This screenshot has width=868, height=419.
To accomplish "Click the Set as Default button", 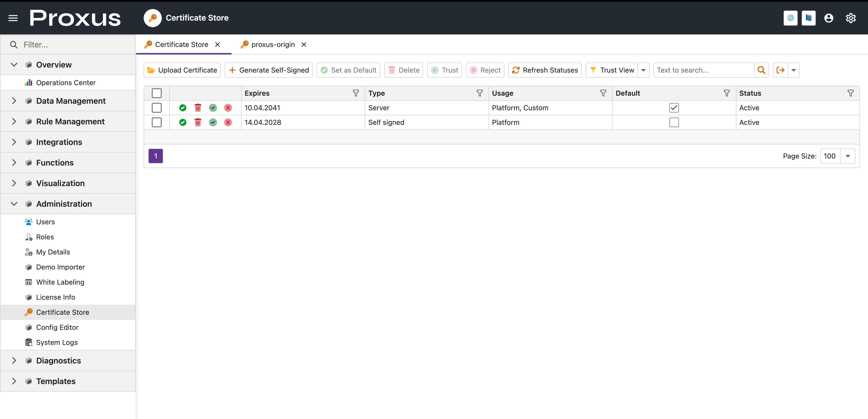I will (x=348, y=70).
